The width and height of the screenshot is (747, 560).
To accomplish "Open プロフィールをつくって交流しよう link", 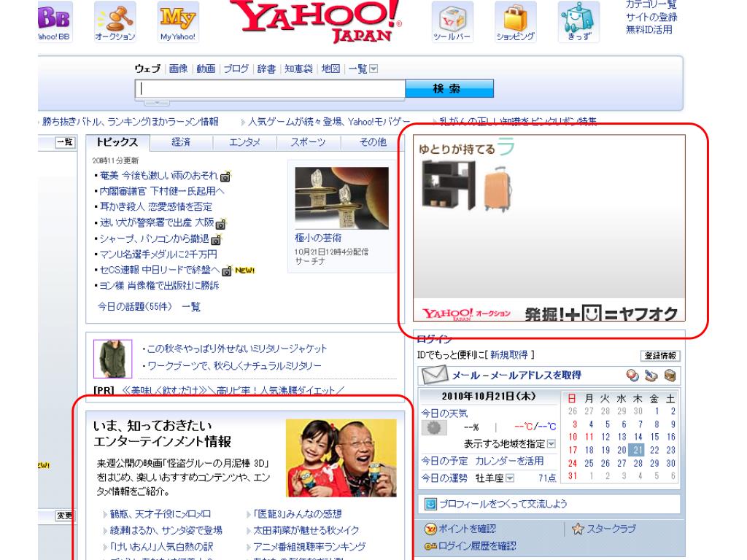I will (x=503, y=504).
